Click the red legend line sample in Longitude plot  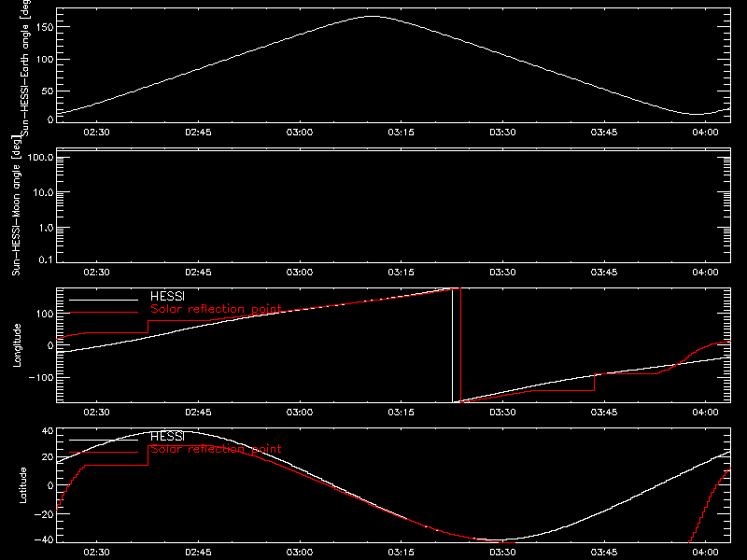click(104, 313)
